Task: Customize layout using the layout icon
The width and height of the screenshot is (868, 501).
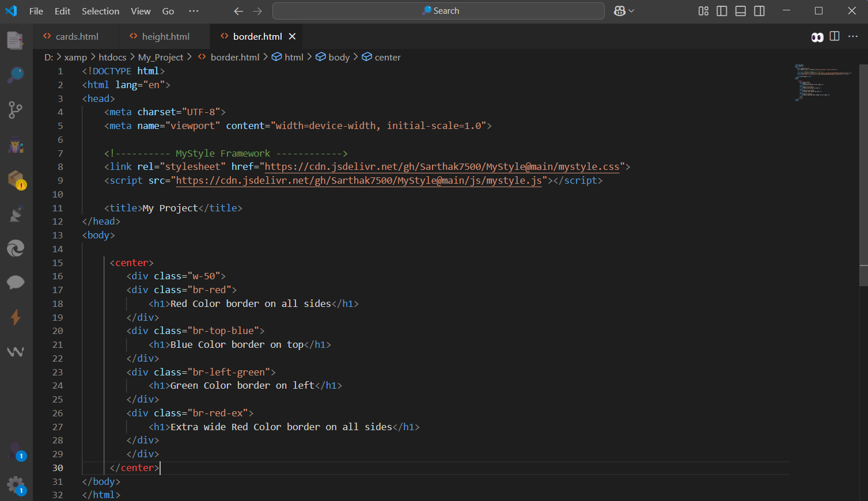Action: point(703,11)
